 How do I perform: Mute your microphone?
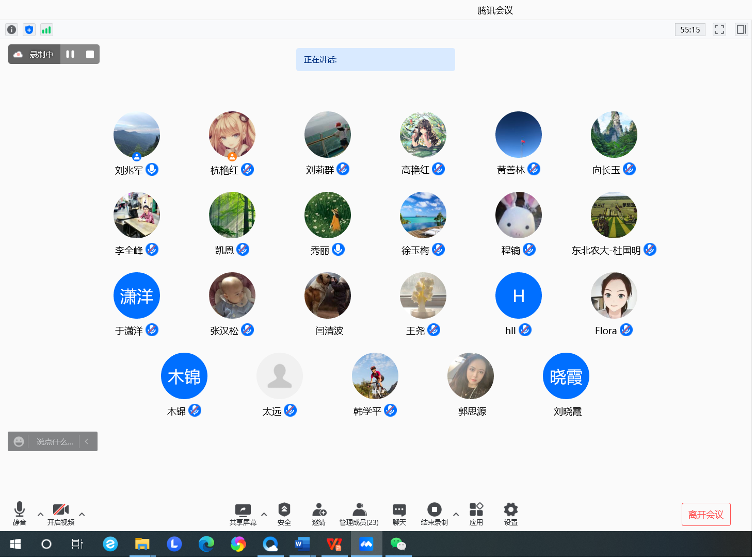[20, 514]
